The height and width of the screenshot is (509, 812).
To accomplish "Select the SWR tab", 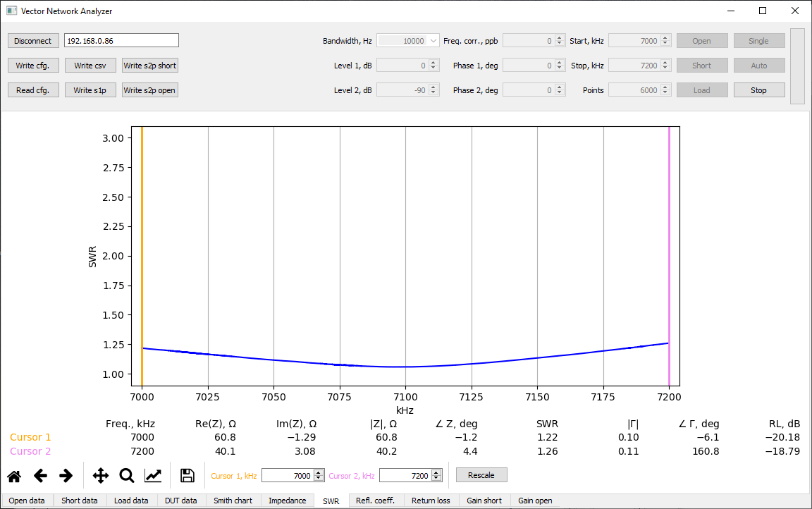I will [331, 501].
